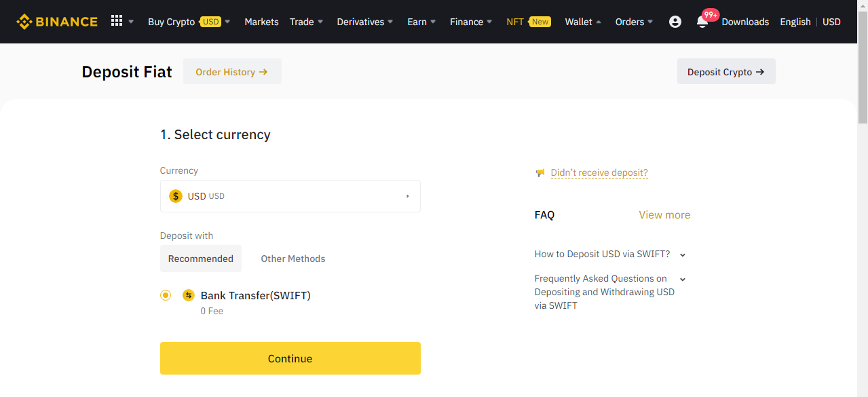Expand the Earn dropdown menu
Image resolution: width=868 pixels, height=397 pixels.
(x=421, y=22)
